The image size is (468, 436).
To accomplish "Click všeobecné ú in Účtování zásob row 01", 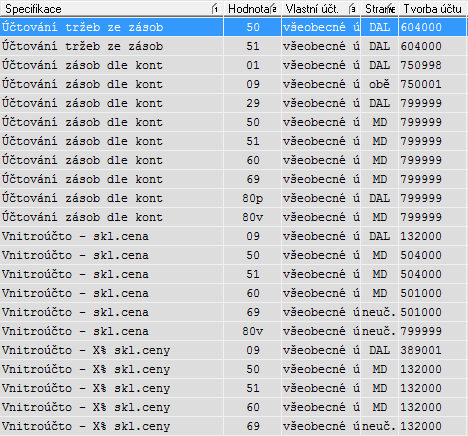I will (321, 65).
